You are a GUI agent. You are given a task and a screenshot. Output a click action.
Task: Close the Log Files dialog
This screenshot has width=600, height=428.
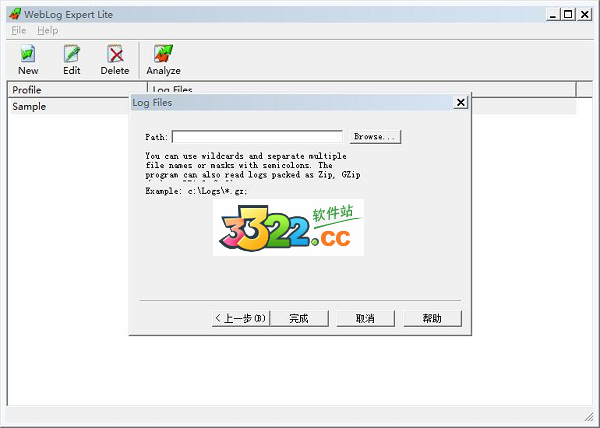pyautogui.click(x=461, y=102)
